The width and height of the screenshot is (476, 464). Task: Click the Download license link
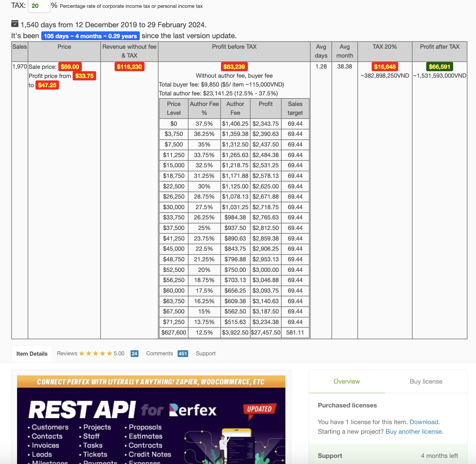tap(424, 422)
